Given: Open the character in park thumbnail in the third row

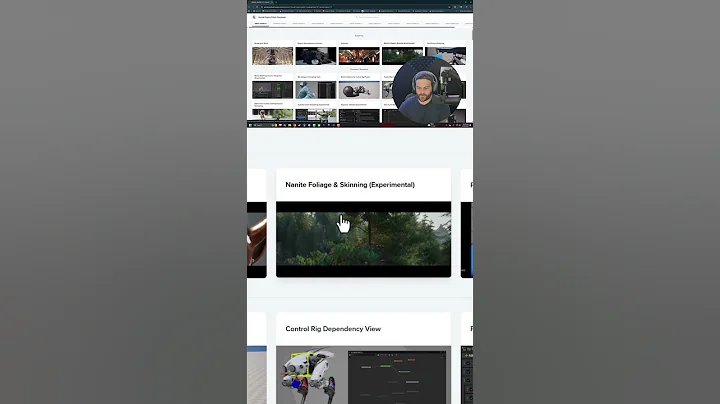Looking at the screenshot, I should tap(272, 114).
